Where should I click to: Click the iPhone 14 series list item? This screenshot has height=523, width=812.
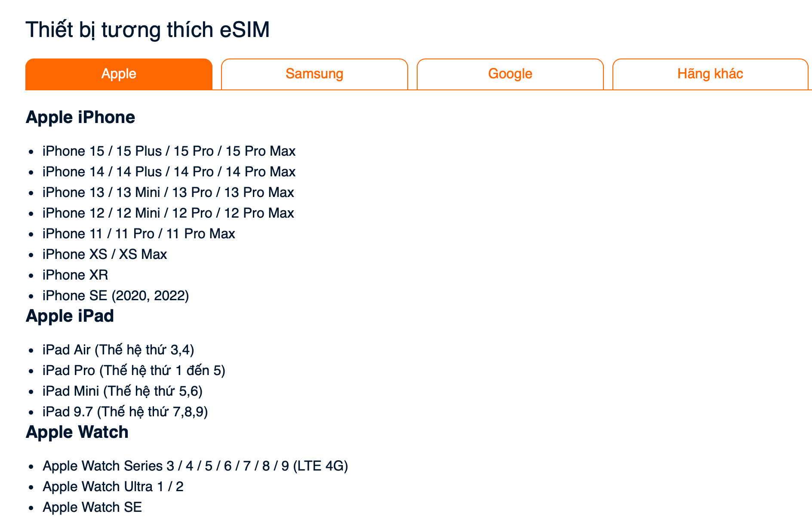tap(169, 172)
